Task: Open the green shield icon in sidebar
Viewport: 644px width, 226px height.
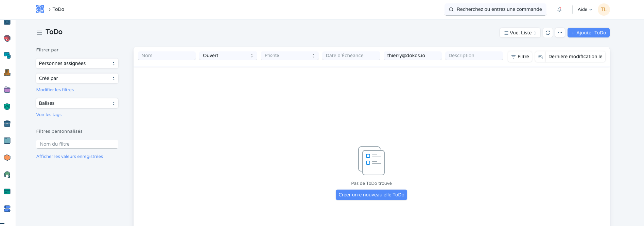Action: click(x=7, y=107)
